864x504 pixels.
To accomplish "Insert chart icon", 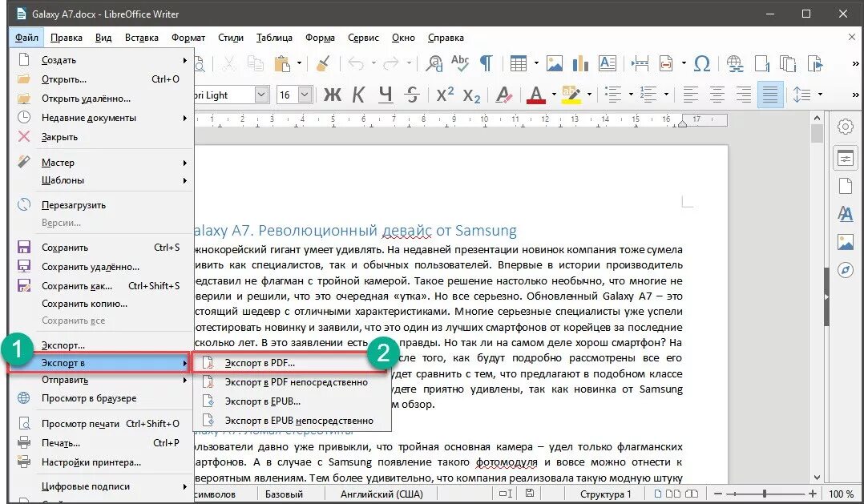I will point(580,63).
